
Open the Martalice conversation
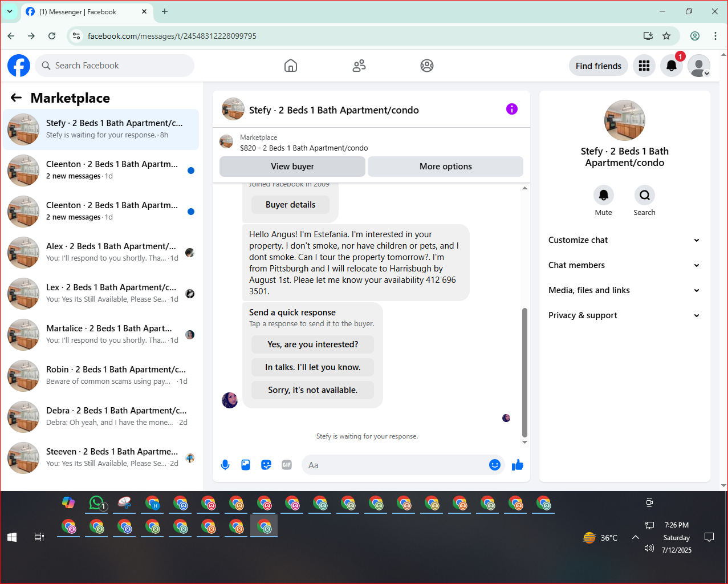(x=101, y=335)
